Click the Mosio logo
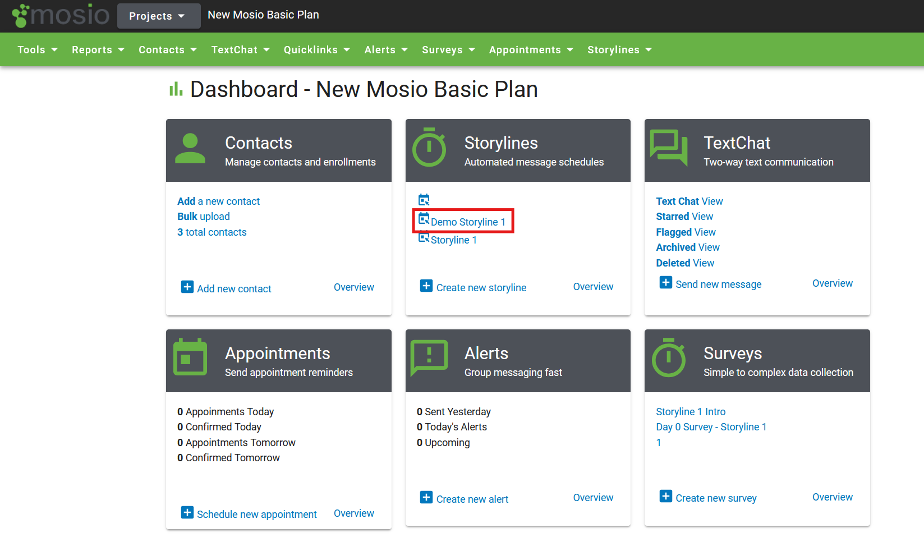The height and width of the screenshot is (560, 924). coord(61,15)
